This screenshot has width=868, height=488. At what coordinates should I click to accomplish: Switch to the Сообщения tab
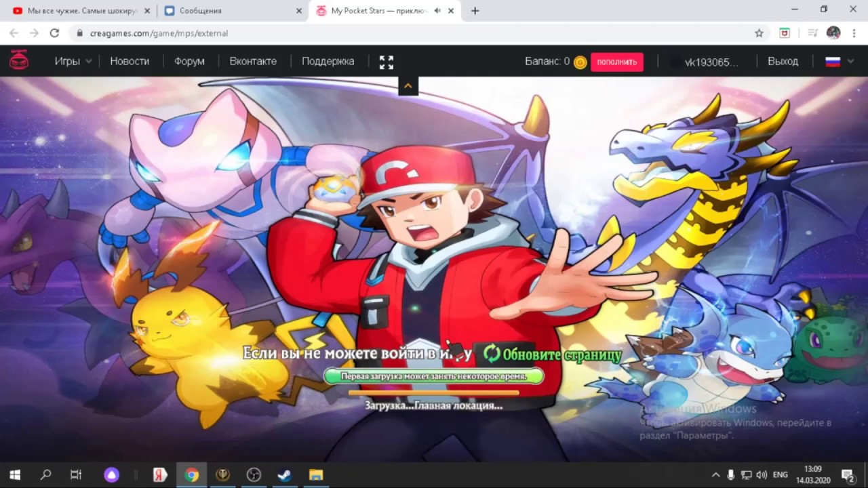pyautogui.click(x=224, y=11)
